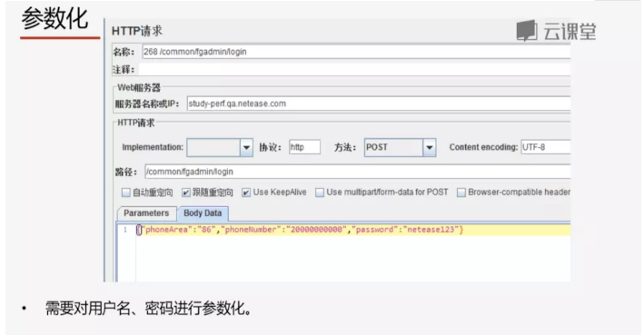The image size is (644, 335).
Task: Click the 路径 path field
Action: pyautogui.click(x=357, y=172)
